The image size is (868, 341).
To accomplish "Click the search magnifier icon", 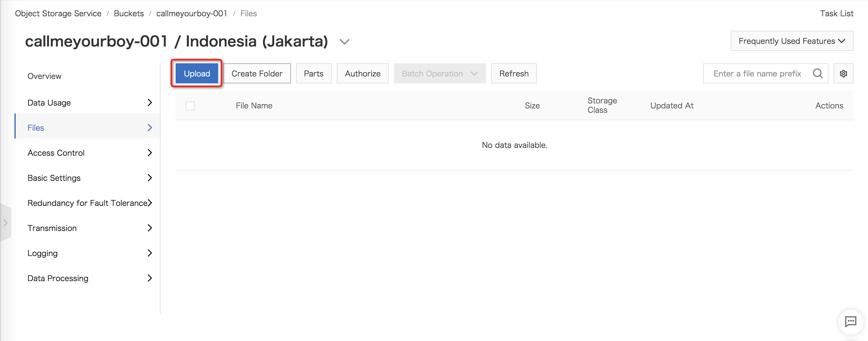I will (x=818, y=73).
